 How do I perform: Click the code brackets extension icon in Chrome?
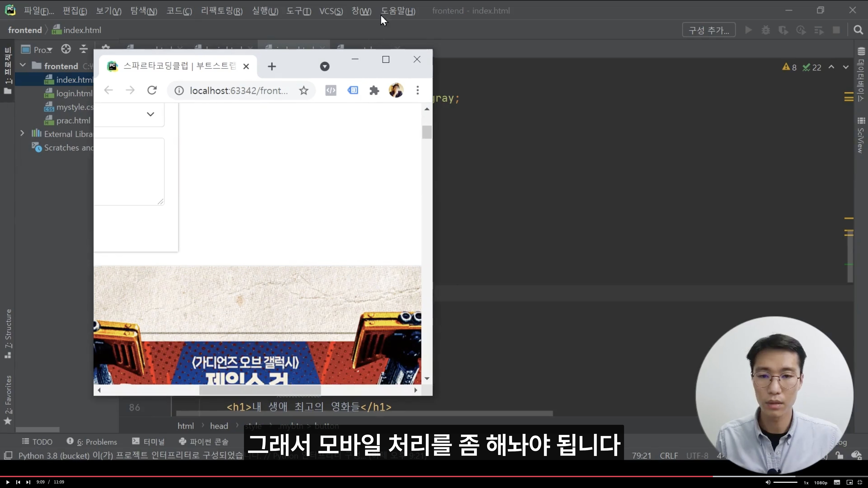pyautogui.click(x=331, y=90)
